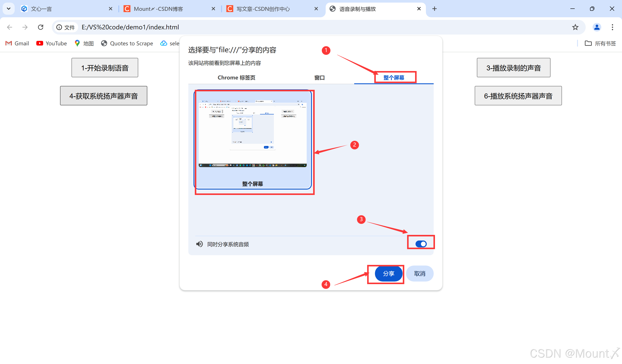Open the Gmail bookmark

coord(17,43)
